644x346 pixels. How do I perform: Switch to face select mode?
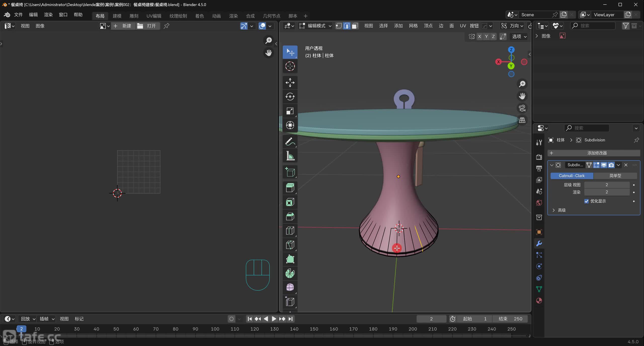click(x=355, y=26)
